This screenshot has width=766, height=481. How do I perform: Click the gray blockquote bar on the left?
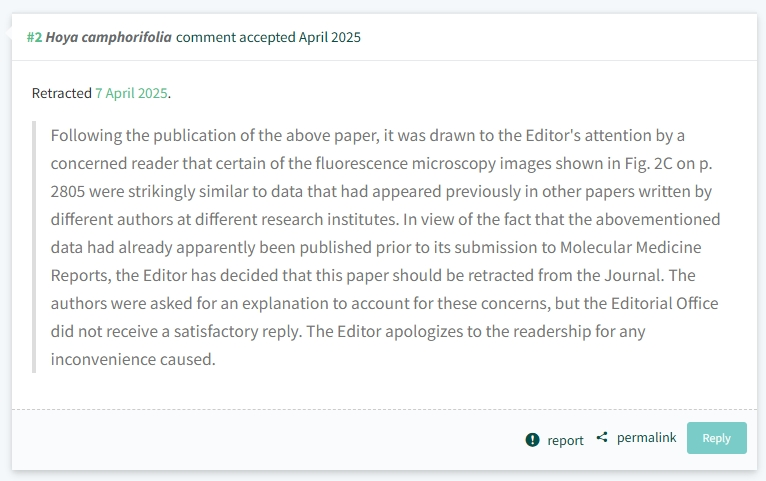(x=34, y=247)
